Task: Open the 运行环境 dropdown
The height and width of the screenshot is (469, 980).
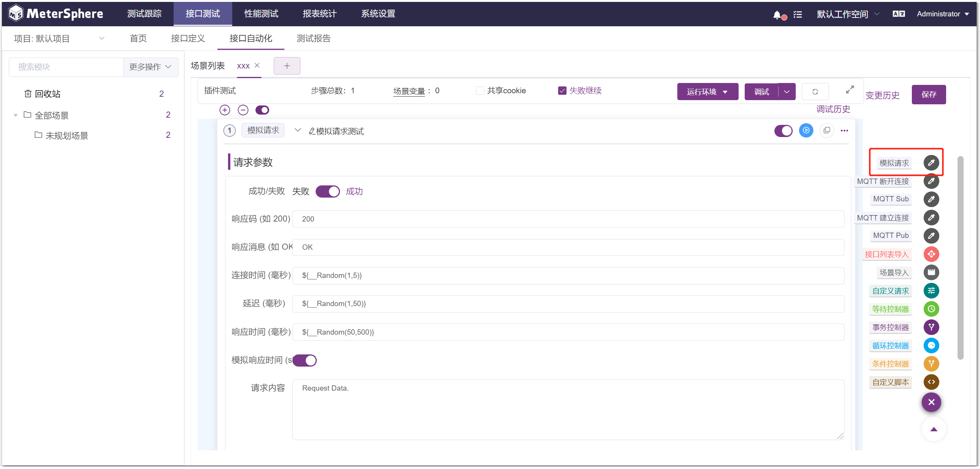Action: coord(707,92)
